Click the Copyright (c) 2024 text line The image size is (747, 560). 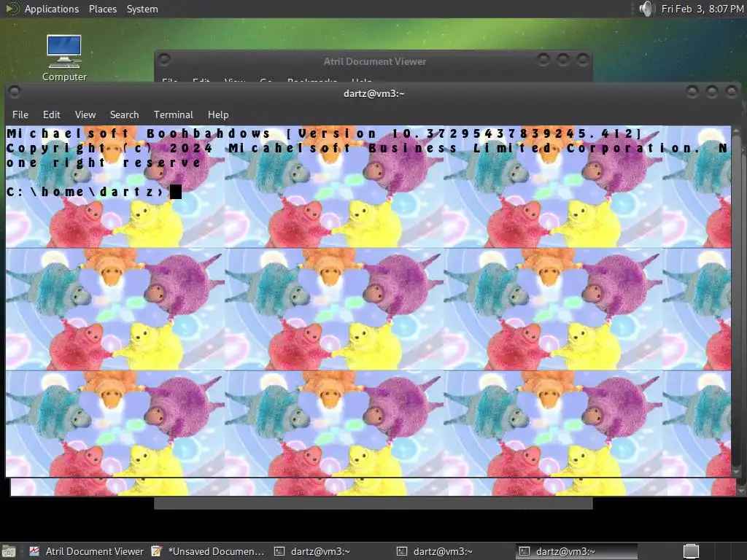[x=367, y=148]
